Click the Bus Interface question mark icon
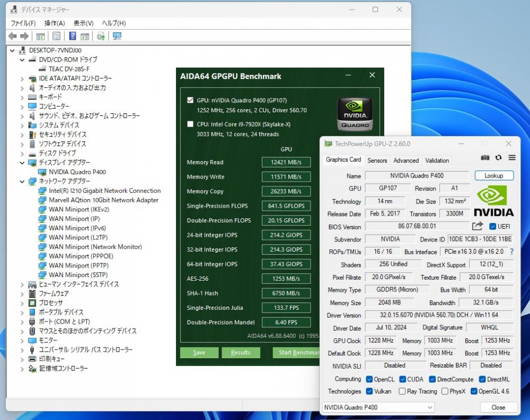 click(x=512, y=252)
